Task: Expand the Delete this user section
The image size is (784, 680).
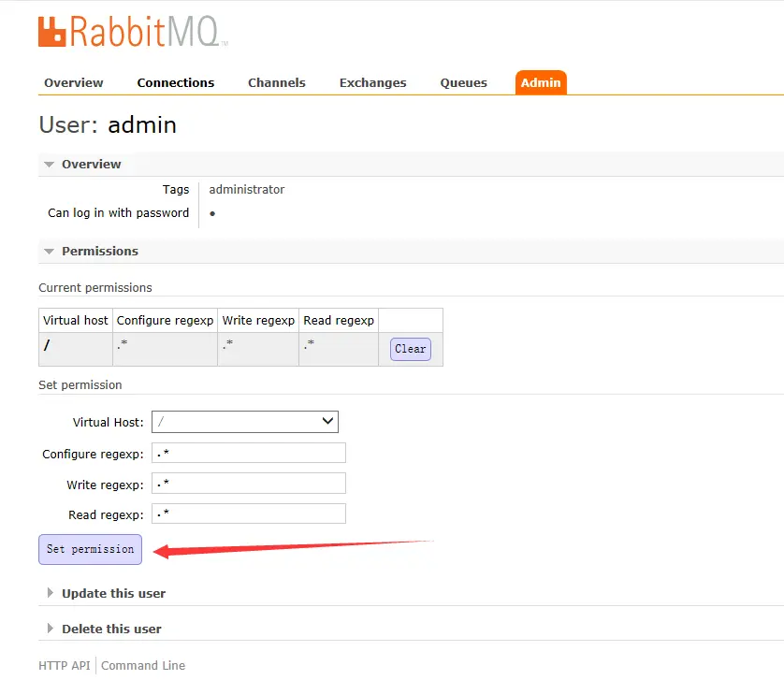Action: point(109,629)
